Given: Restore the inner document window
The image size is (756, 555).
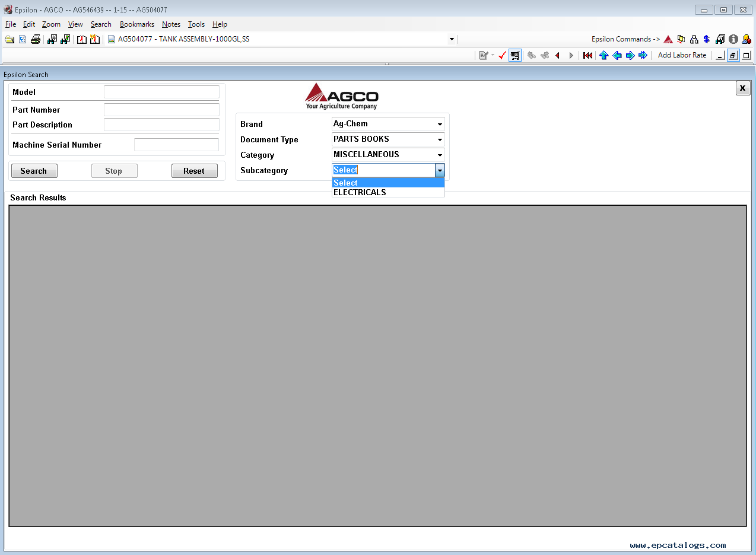Looking at the screenshot, I should [x=733, y=55].
